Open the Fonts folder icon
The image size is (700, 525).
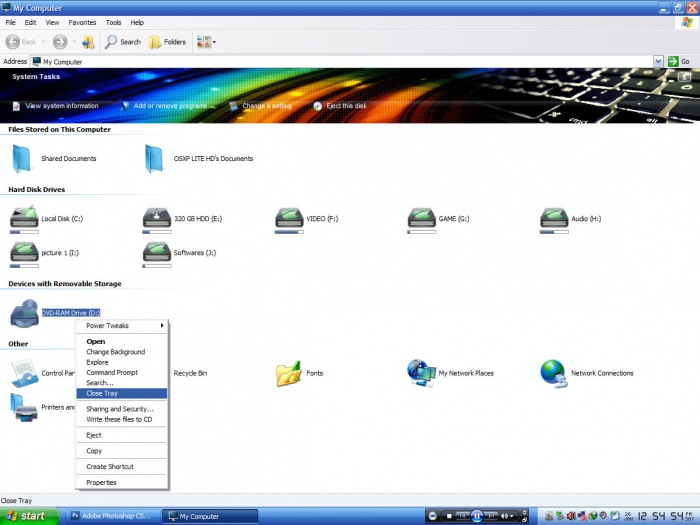tap(289, 373)
